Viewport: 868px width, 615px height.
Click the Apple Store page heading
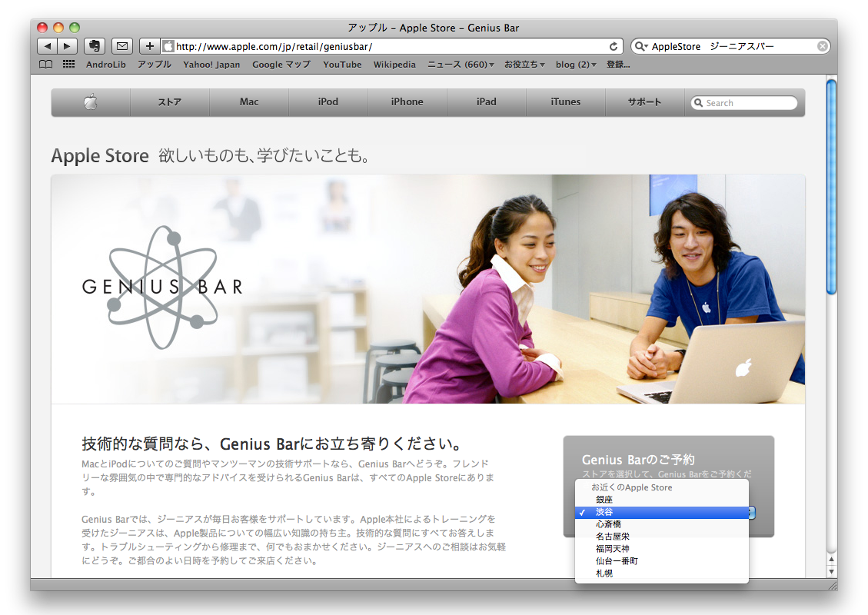tap(100, 155)
